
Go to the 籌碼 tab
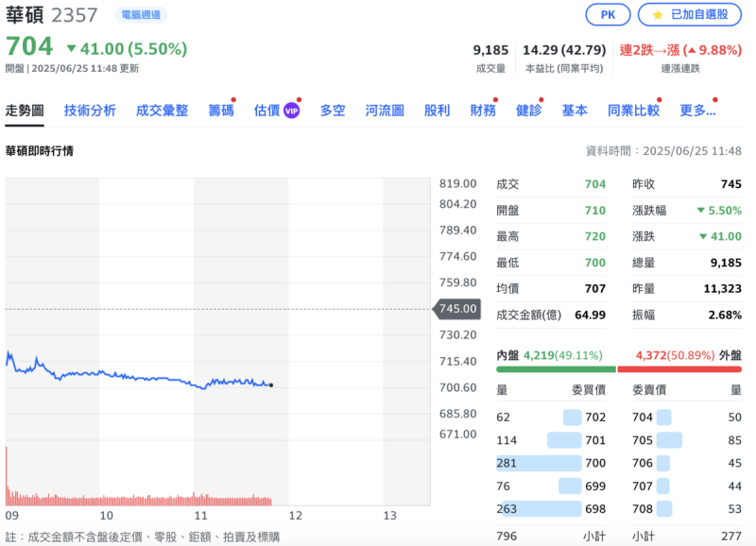click(221, 111)
